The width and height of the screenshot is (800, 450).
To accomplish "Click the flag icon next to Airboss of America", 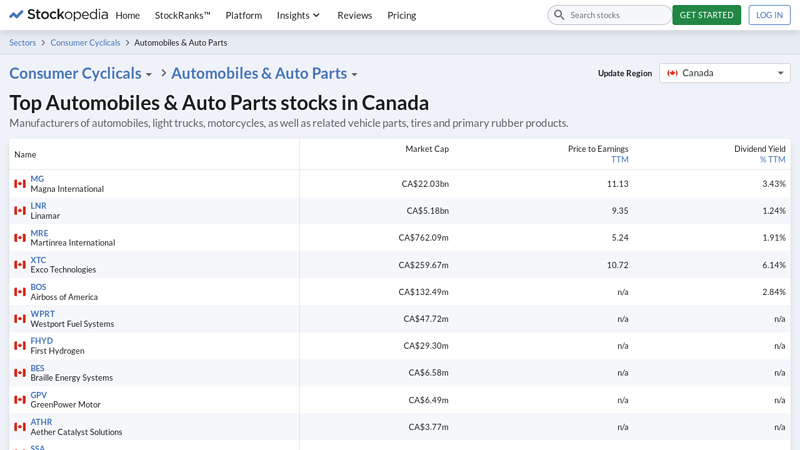I will 20,292.
